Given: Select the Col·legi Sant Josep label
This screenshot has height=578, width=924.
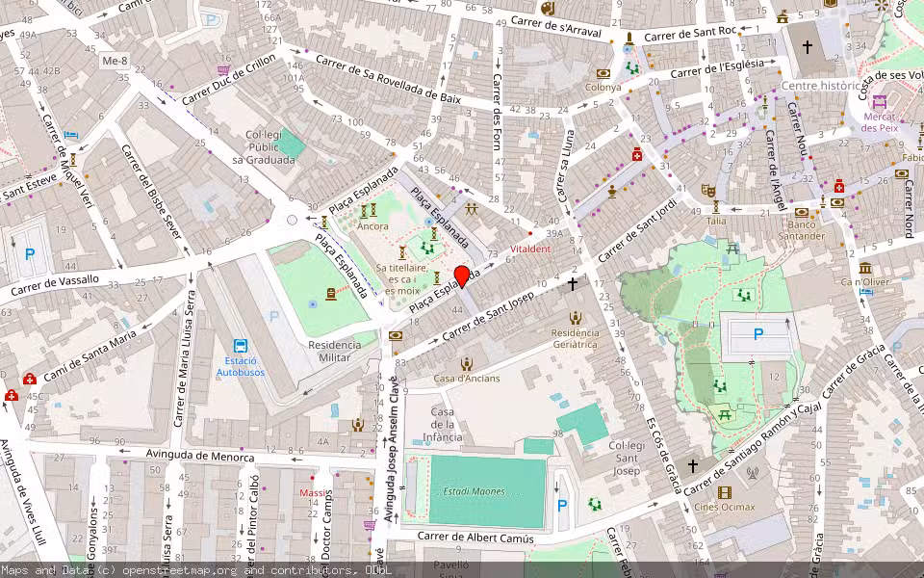Looking at the screenshot, I should tap(627, 458).
